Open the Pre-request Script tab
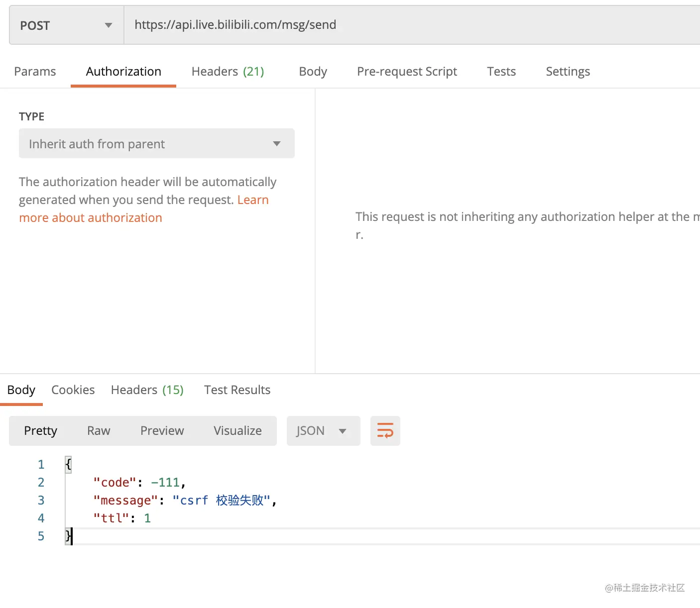This screenshot has height=608, width=700. coord(407,72)
